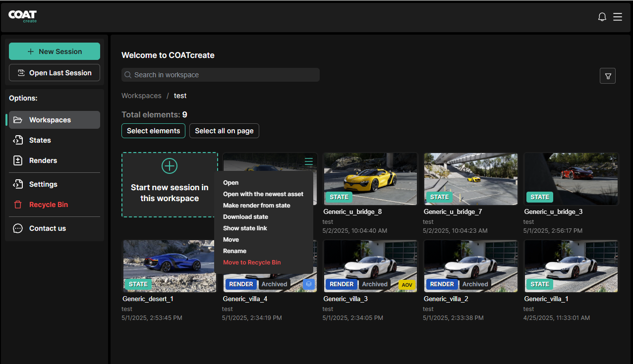Open Recycle Bin from sidebar
The height and width of the screenshot is (364, 633).
point(48,205)
